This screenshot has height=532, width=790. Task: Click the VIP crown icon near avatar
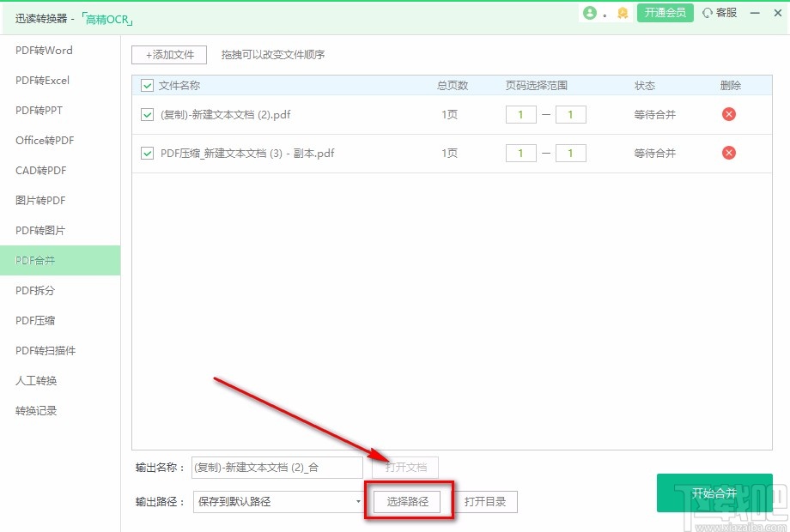pyautogui.click(x=622, y=13)
